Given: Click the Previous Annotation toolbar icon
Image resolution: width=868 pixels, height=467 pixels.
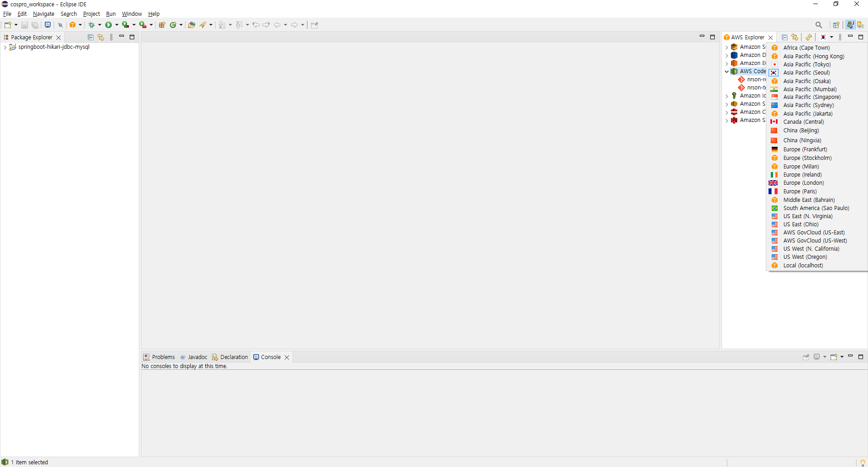Looking at the screenshot, I should click(239, 25).
